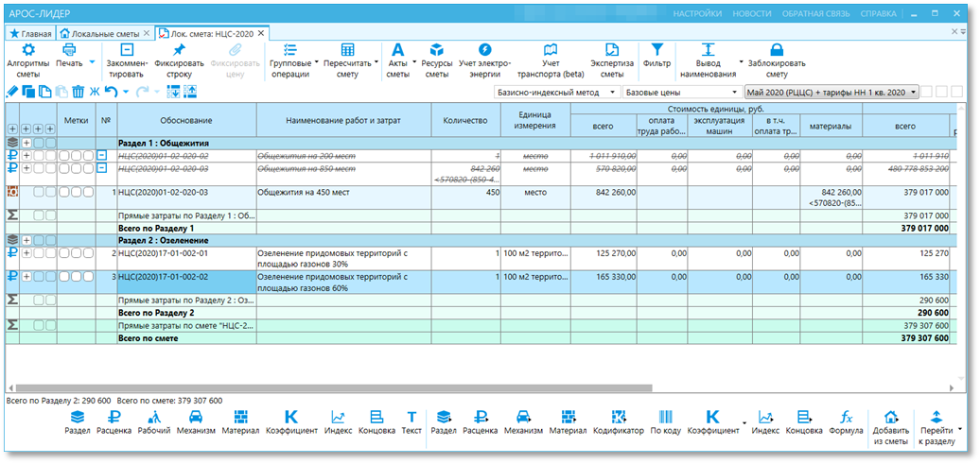Toggle first Метки checkbox for НЦС(2020)17-01-002-02
Viewport: 980px width, 464px height.
point(63,277)
